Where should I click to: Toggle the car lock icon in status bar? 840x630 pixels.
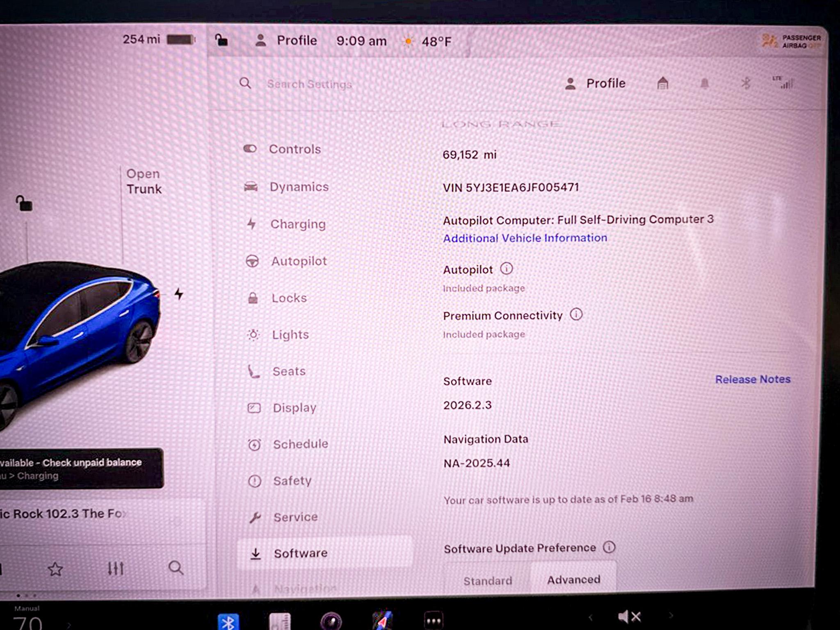(x=221, y=40)
